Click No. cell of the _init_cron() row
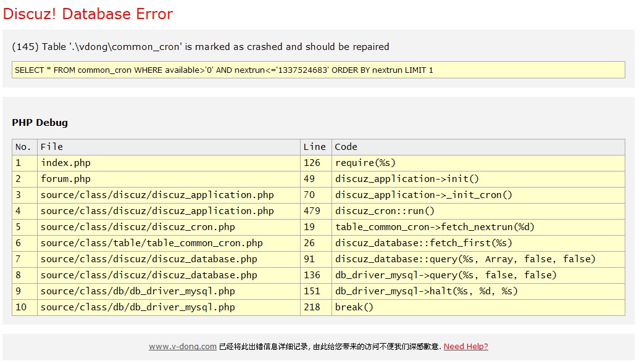The width and height of the screenshot is (642, 364). (25, 195)
